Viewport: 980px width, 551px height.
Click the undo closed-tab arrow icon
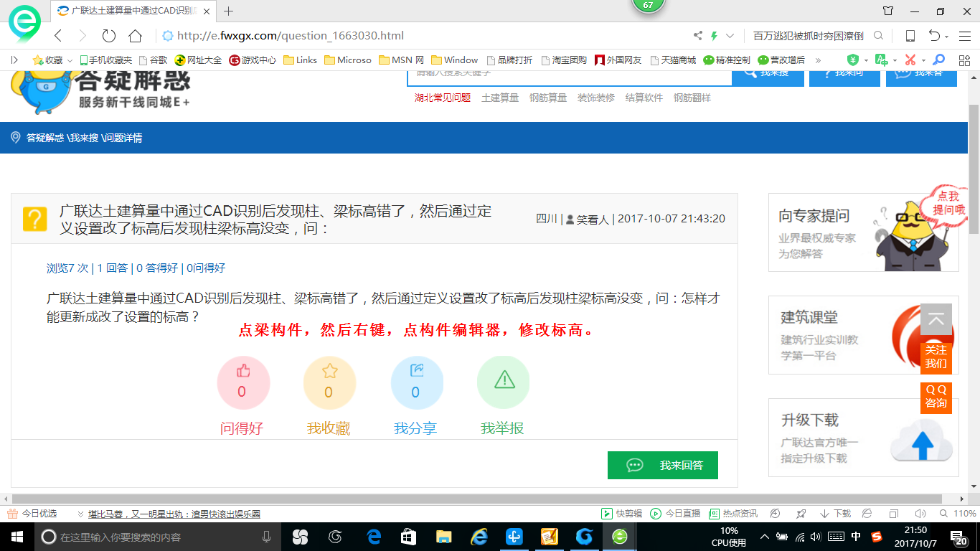coord(934,36)
